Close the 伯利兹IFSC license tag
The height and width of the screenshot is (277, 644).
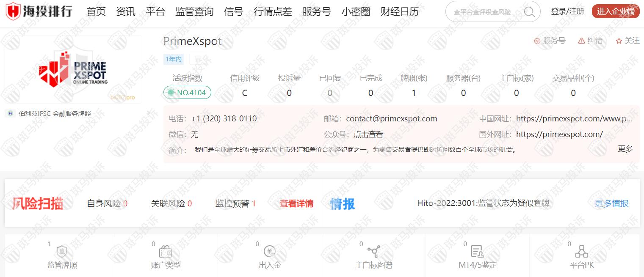149,113
